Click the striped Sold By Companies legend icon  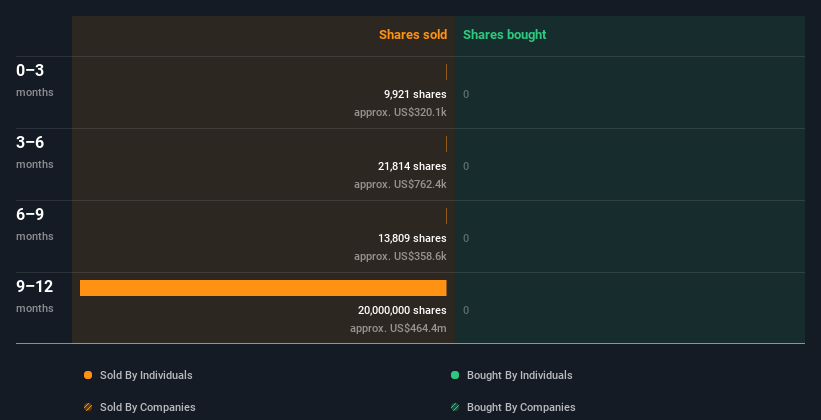tap(88, 407)
